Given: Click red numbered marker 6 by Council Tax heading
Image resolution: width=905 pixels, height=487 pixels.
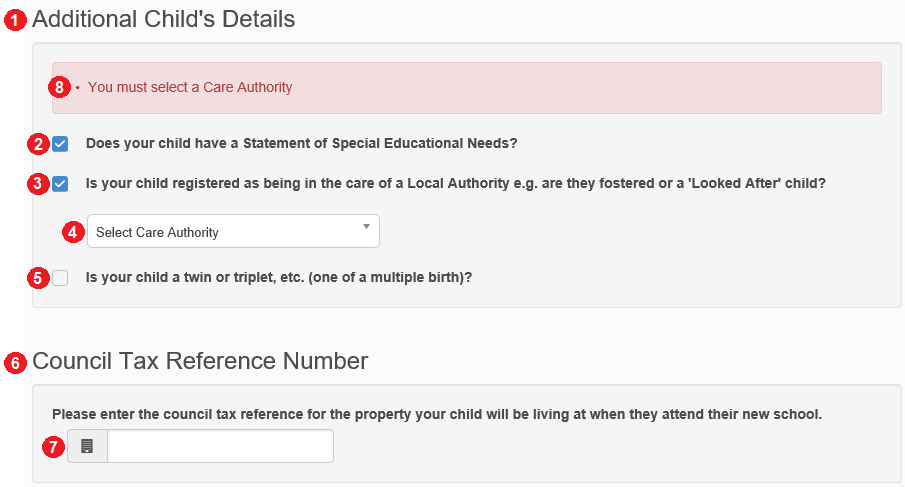Looking at the screenshot, I should coord(15,363).
